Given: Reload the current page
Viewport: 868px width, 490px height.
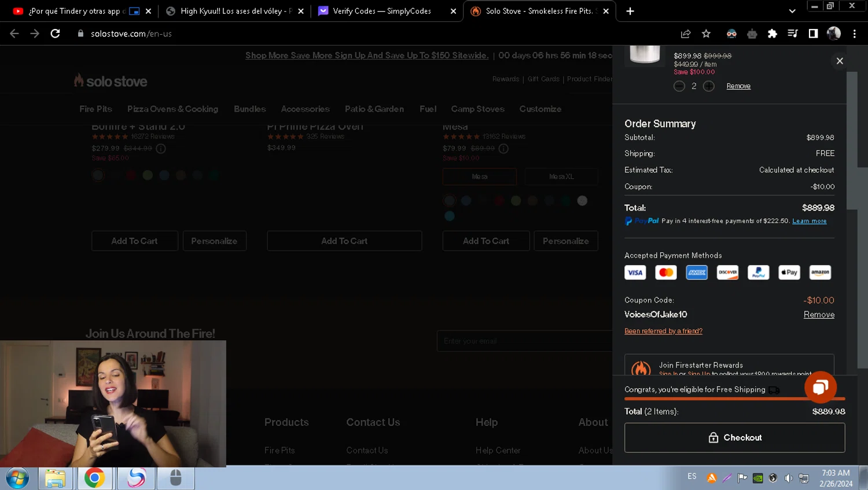Looking at the screenshot, I should 56,34.
